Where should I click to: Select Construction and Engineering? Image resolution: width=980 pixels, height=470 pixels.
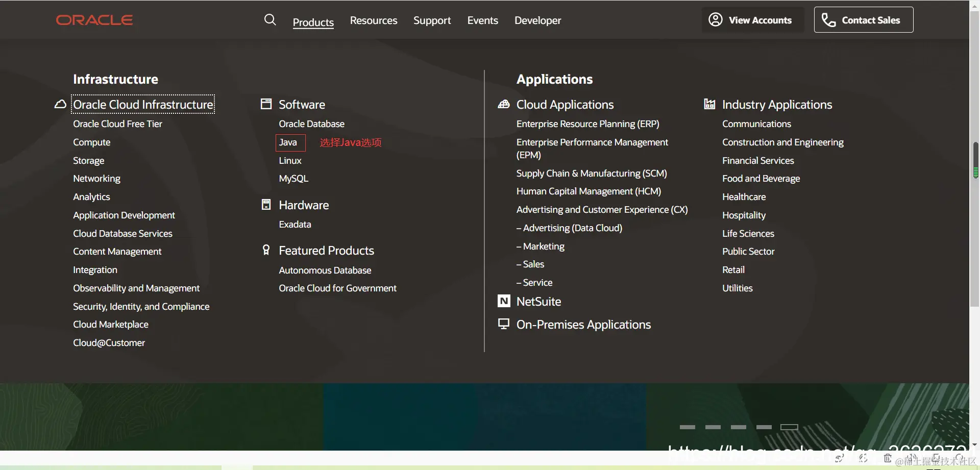pos(783,142)
